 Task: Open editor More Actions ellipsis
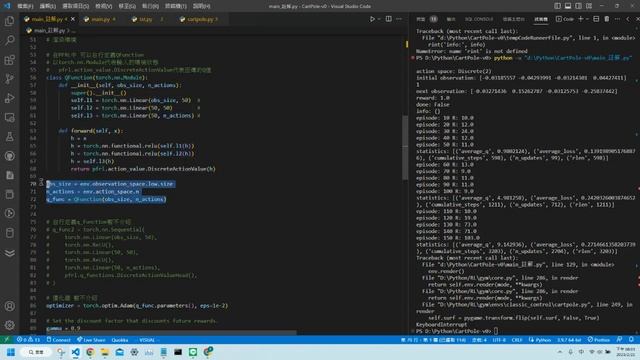[x=399, y=19]
